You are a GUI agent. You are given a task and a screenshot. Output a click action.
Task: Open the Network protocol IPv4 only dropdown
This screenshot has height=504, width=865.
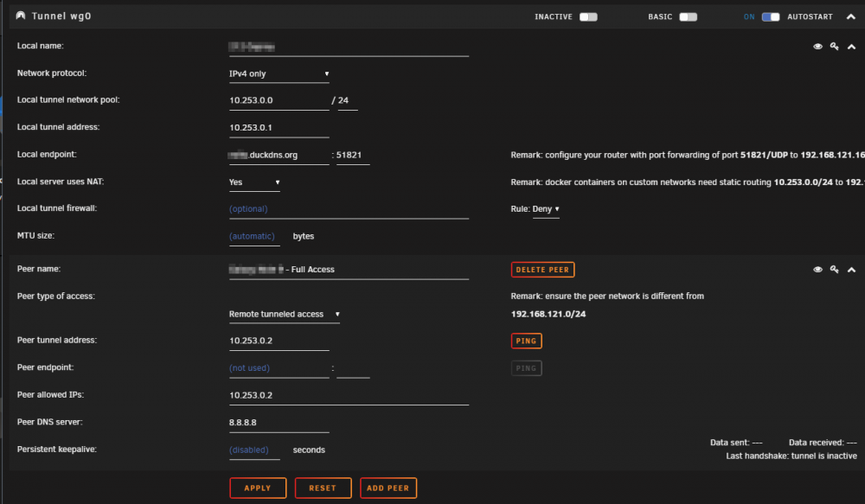tap(279, 73)
